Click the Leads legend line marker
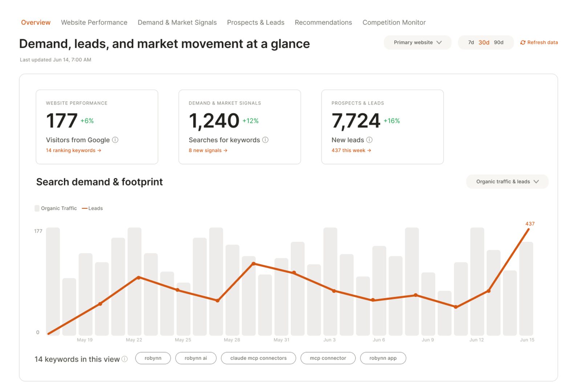 point(85,208)
